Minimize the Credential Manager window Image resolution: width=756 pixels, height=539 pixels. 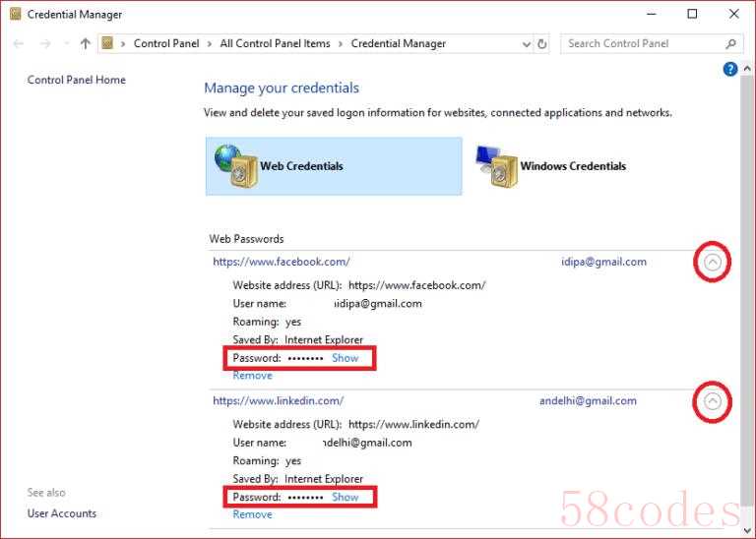pyautogui.click(x=652, y=14)
